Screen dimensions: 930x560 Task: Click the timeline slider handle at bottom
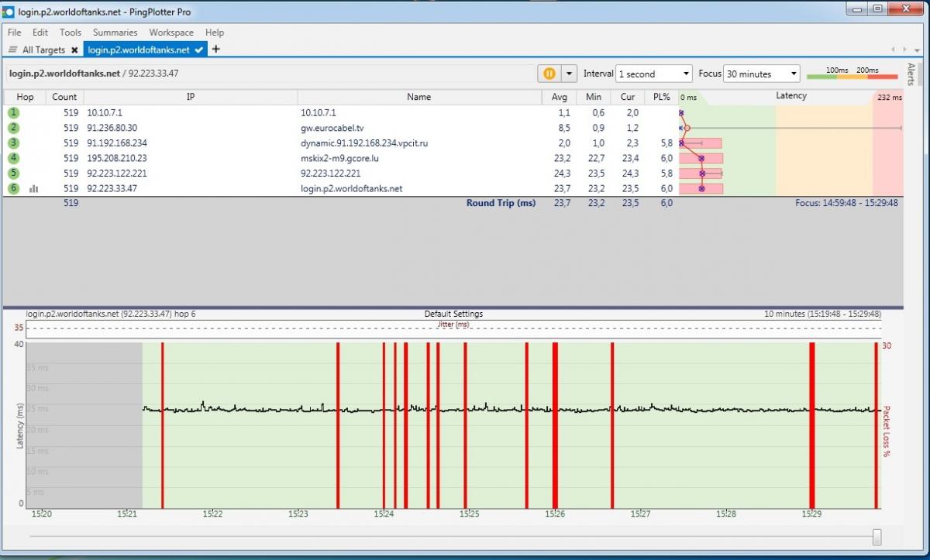point(877,536)
